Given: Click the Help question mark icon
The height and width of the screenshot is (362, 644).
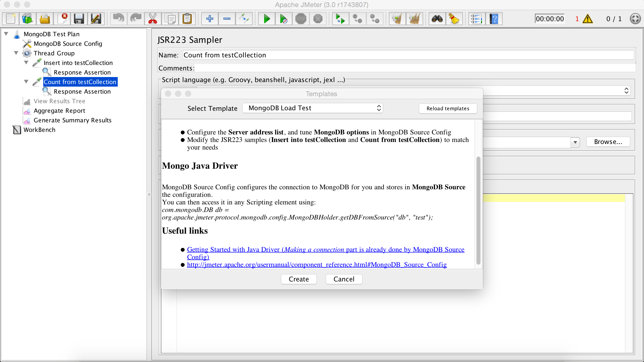Looking at the screenshot, I should 494,19.
